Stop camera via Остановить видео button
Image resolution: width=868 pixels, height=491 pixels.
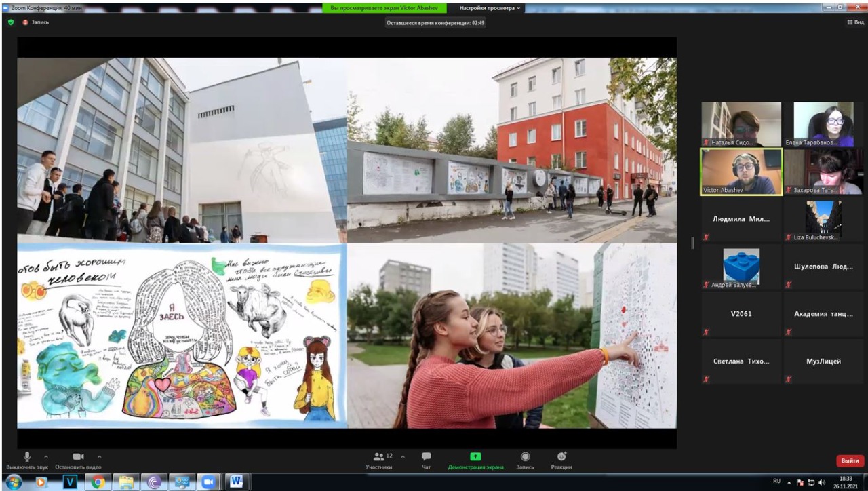tap(78, 459)
